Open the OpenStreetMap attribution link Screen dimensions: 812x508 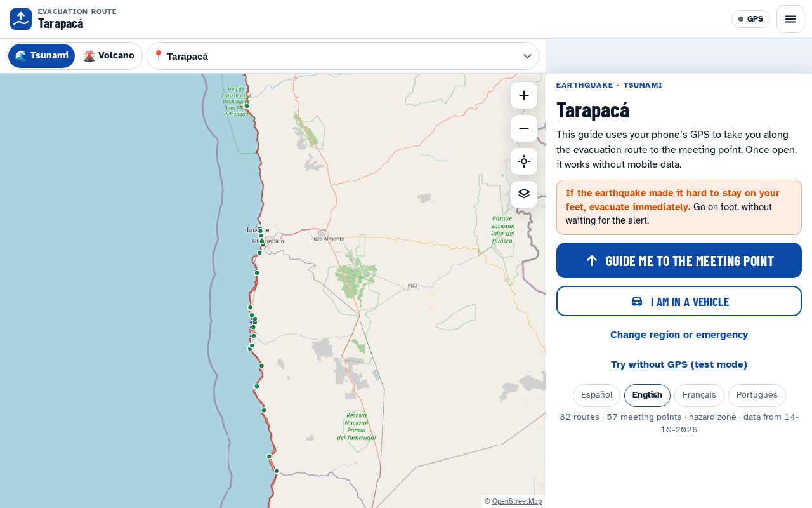[x=517, y=502]
